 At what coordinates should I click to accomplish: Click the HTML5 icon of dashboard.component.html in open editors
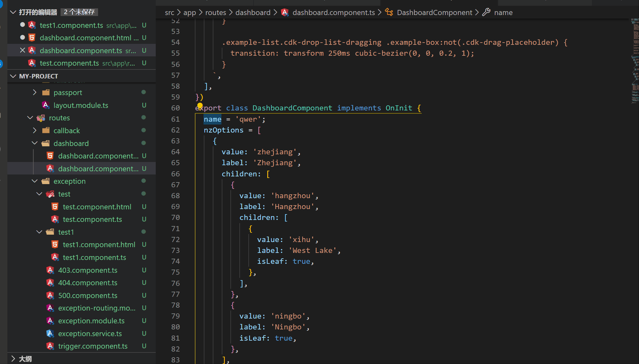tap(32, 38)
